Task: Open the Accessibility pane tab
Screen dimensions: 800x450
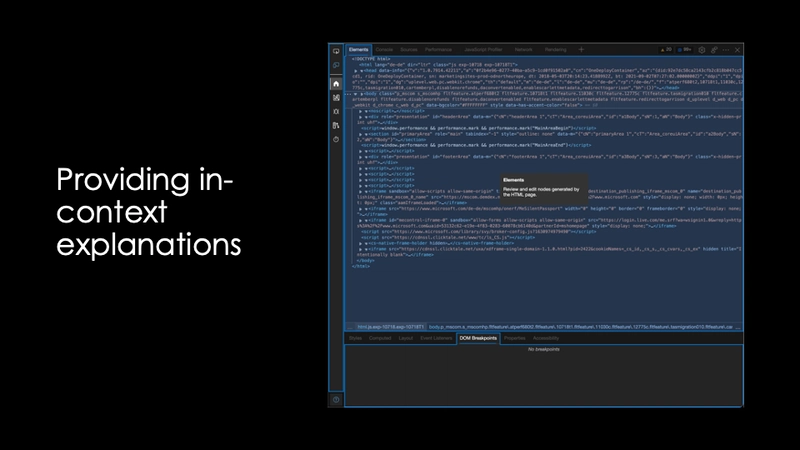Action: coord(546,338)
